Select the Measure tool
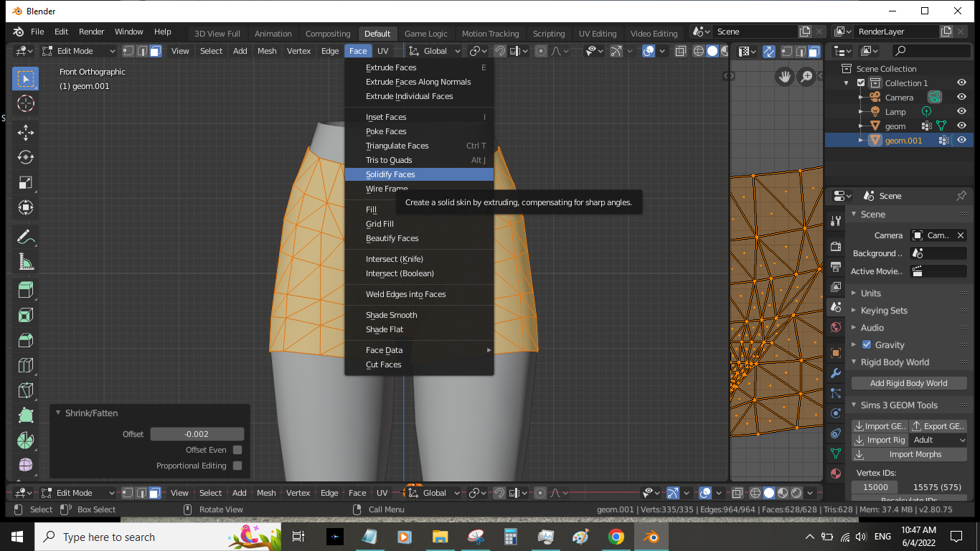The width and height of the screenshot is (980, 551). click(x=26, y=262)
